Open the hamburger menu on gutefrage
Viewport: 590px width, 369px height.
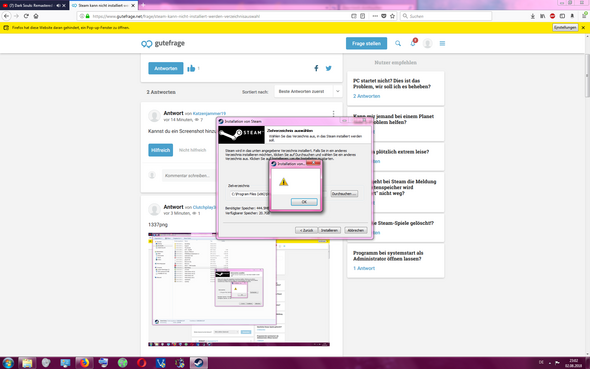(x=442, y=44)
